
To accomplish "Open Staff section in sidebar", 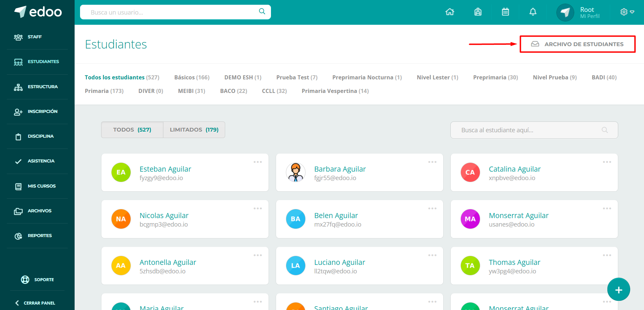I will pos(37,37).
